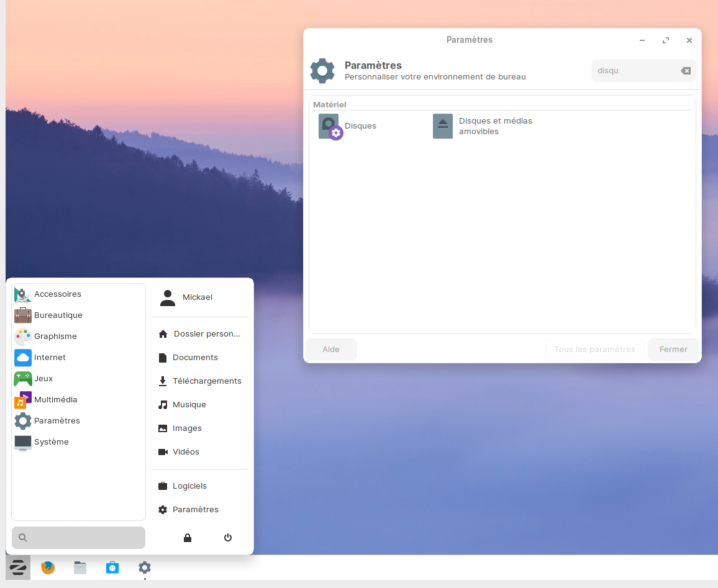Select the Bureautique category
Viewport: 718px width, 588px height.
click(58, 315)
